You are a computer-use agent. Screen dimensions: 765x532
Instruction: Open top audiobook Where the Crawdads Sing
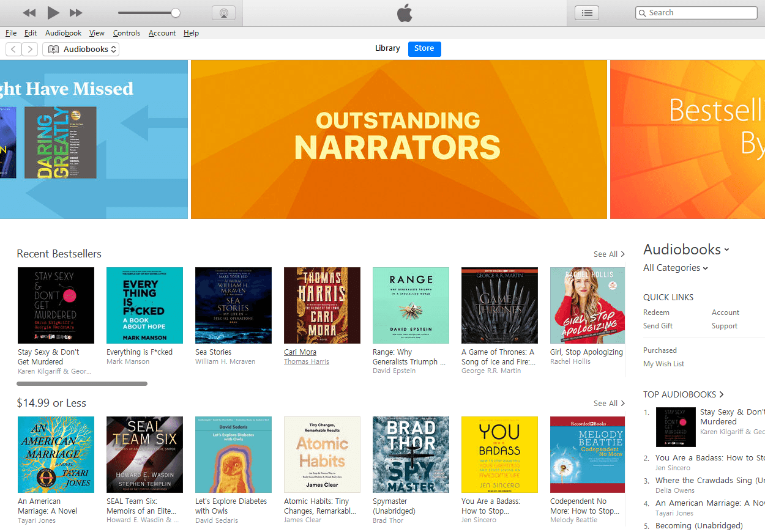(x=710, y=481)
